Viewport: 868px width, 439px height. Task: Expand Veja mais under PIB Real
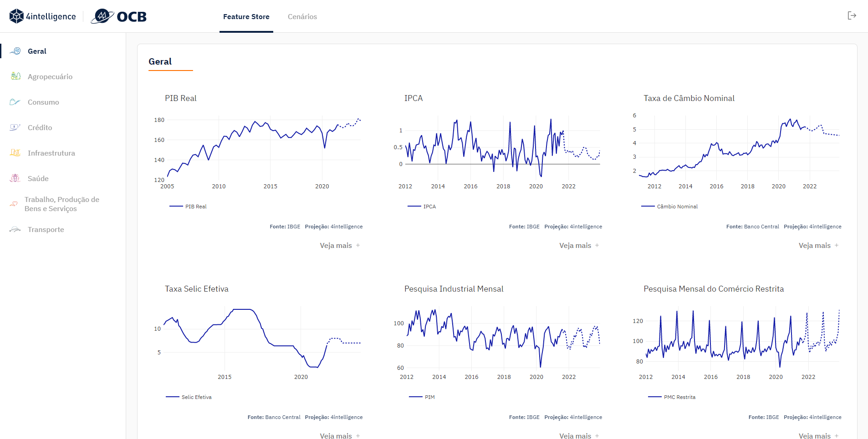(340, 245)
